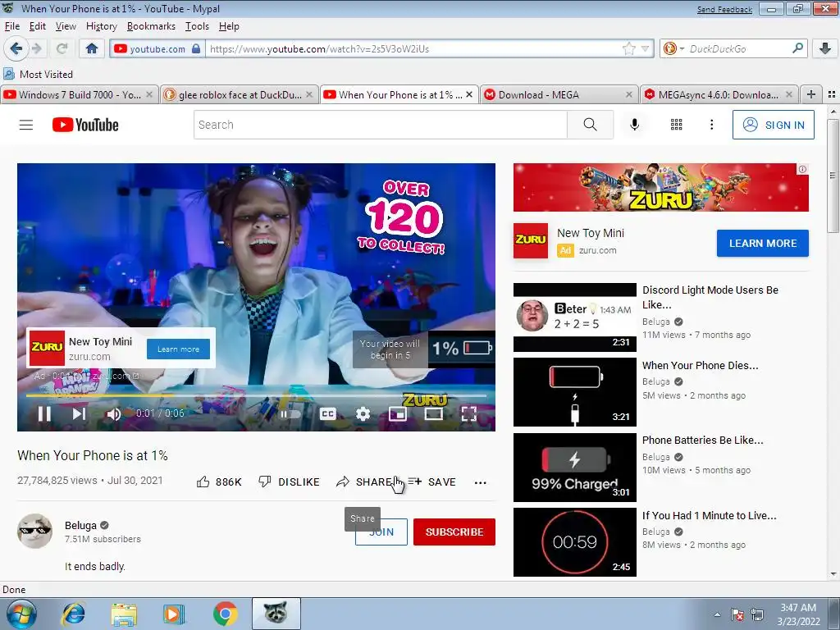Open If You Had 1 Minute thumbnail

[x=575, y=542]
